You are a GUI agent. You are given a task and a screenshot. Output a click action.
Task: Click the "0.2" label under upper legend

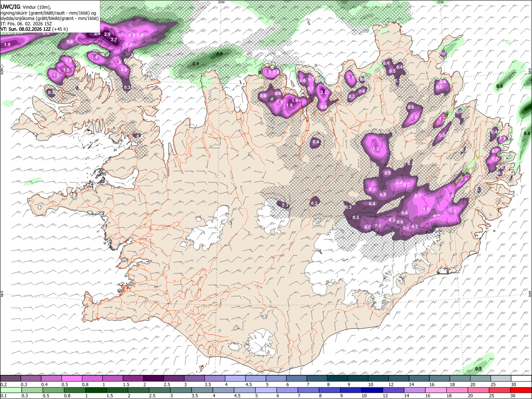point(4,384)
